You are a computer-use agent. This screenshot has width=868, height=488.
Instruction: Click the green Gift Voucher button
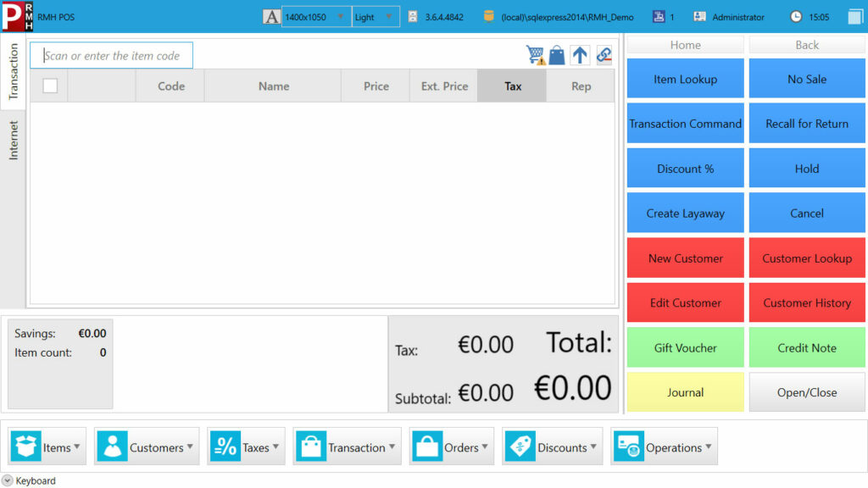click(685, 347)
